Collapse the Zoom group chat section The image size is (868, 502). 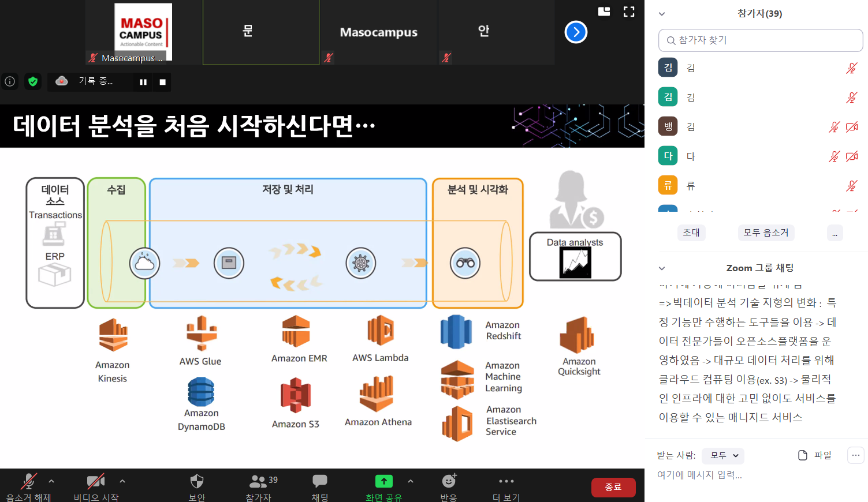tap(662, 268)
